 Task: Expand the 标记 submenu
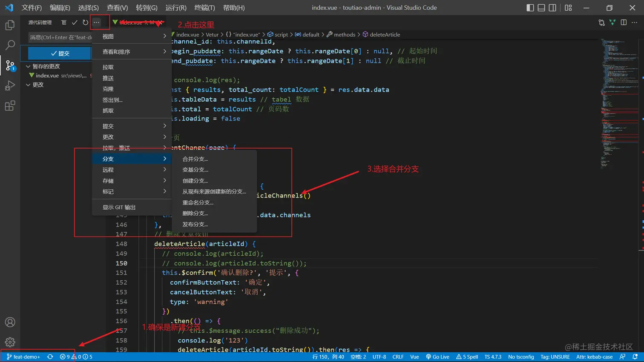132,191
